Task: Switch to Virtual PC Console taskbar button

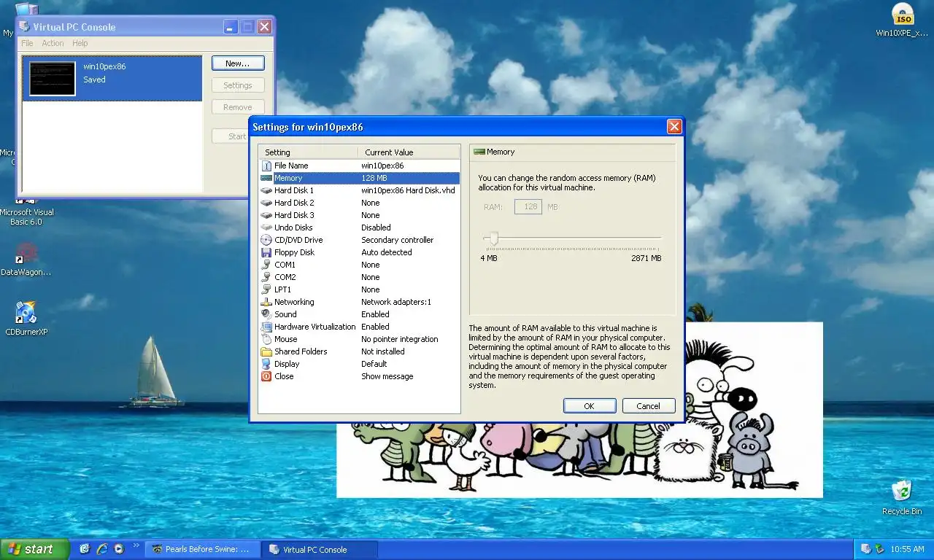Action: click(320, 549)
